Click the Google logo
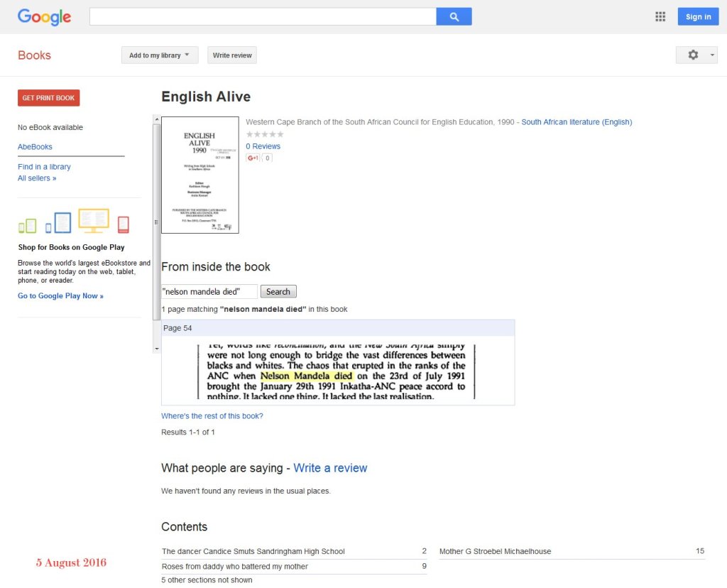727x588 pixels. click(44, 17)
